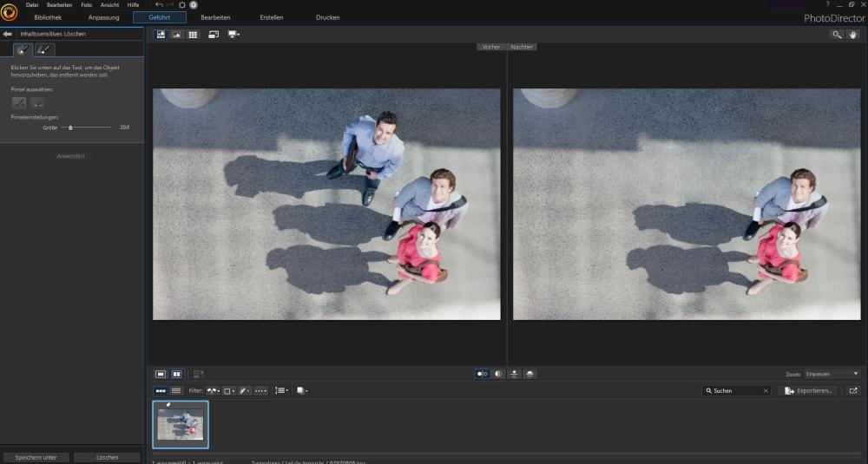The width and height of the screenshot is (868, 464).
Task: Expand the secondary monitor display dropdown
Action: [x=233, y=35]
